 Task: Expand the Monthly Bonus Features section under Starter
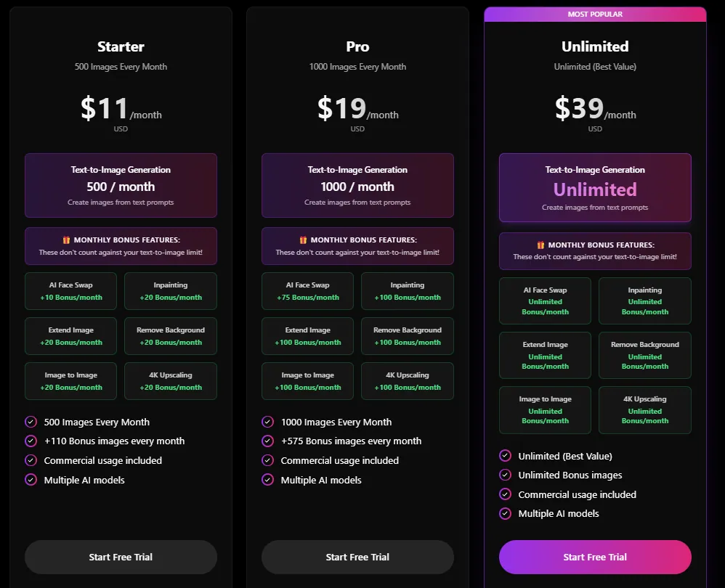coord(121,245)
